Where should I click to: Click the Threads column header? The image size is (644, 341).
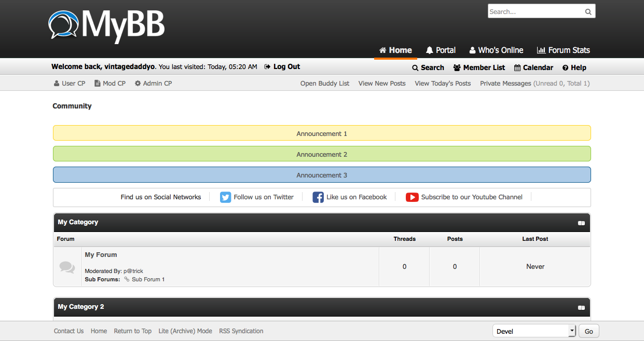pyautogui.click(x=404, y=239)
